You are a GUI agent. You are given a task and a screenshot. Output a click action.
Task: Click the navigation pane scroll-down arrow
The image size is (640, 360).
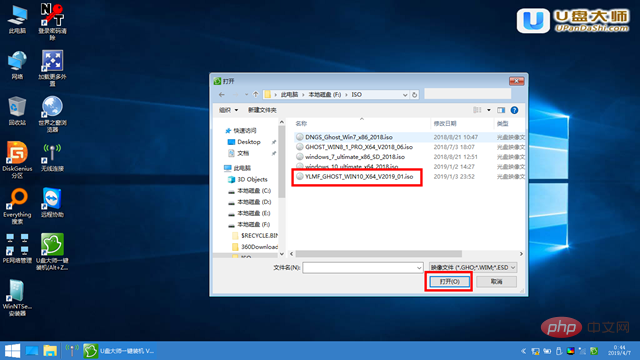[x=282, y=254]
